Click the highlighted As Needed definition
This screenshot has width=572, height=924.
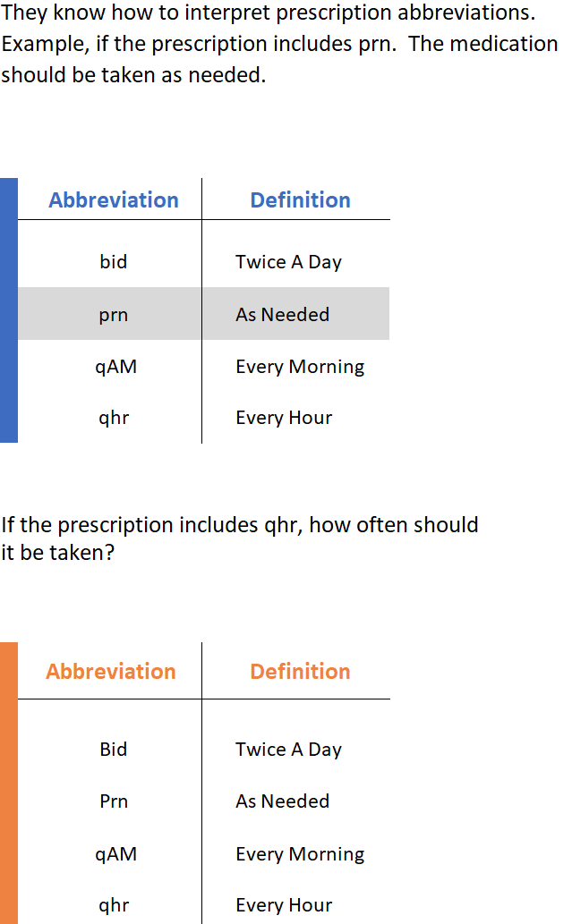[x=282, y=315]
